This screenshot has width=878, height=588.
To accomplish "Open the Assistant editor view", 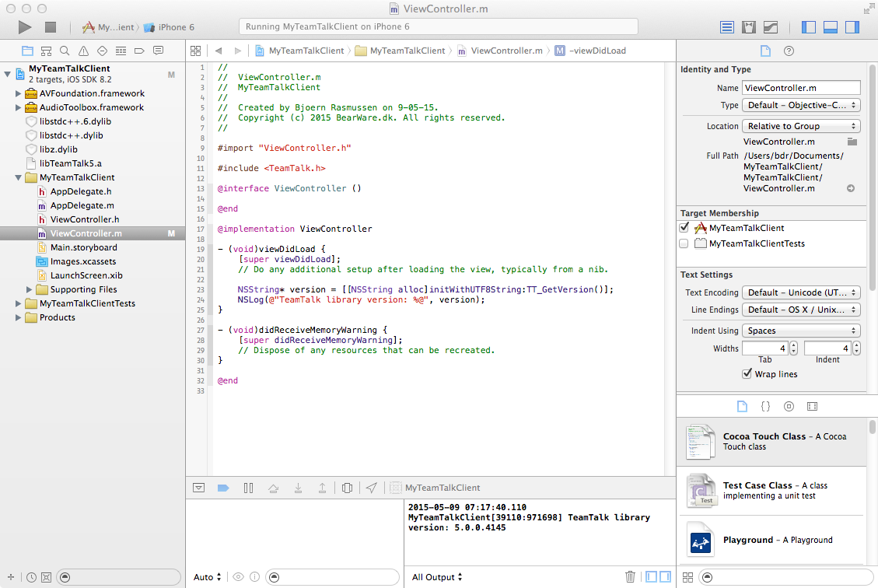I will coord(749,27).
